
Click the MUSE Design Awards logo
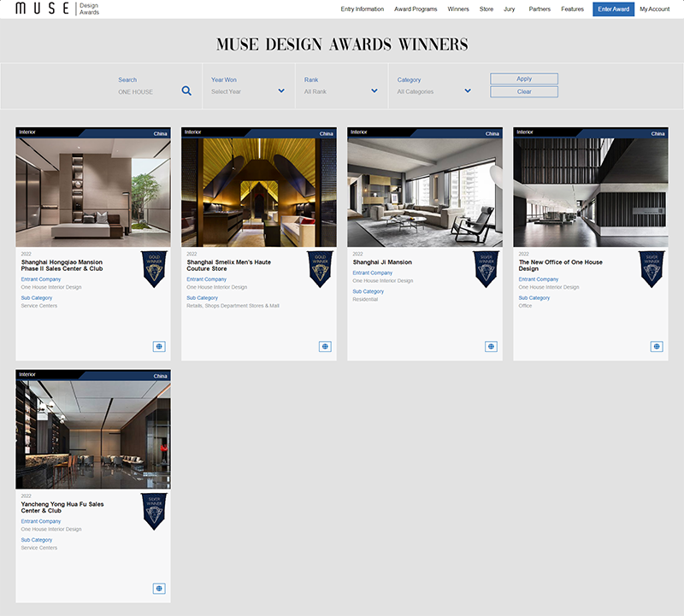click(56, 9)
